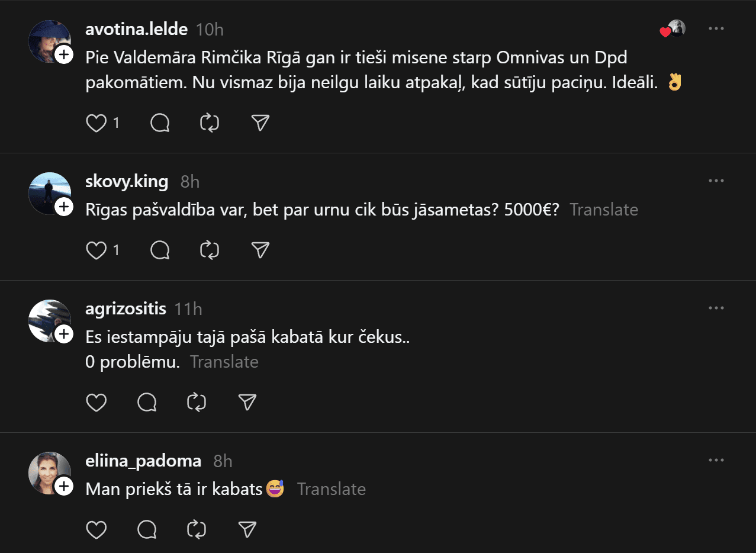Viewport: 756px width, 553px height.
Task: Follow eliina_padoma using plus badge
Action: [x=63, y=486]
